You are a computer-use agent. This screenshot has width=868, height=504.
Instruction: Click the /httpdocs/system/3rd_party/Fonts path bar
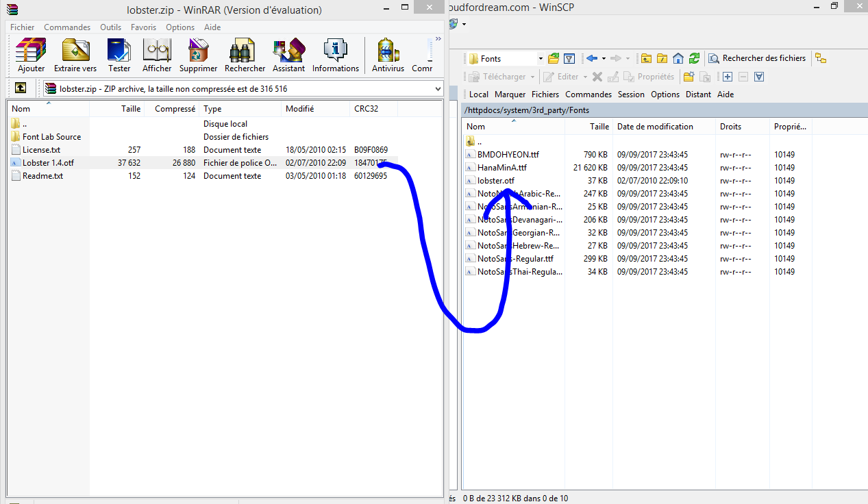click(x=665, y=110)
